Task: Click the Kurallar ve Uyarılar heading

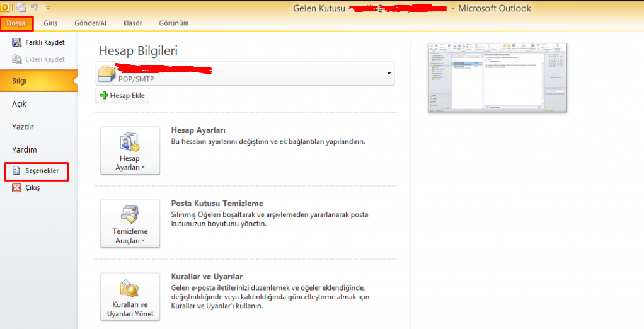Action: (x=207, y=277)
